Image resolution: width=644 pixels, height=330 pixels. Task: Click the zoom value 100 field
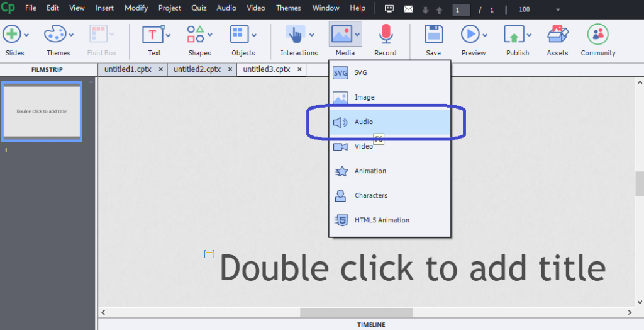525,9
